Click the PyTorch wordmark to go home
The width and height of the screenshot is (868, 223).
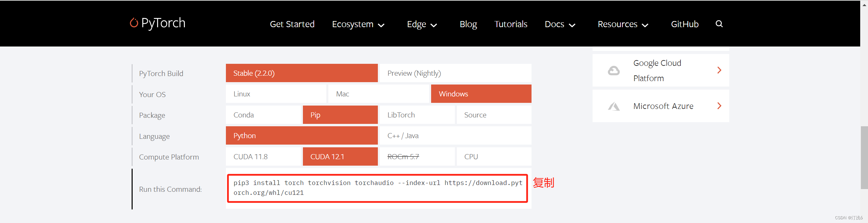tap(163, 23)
